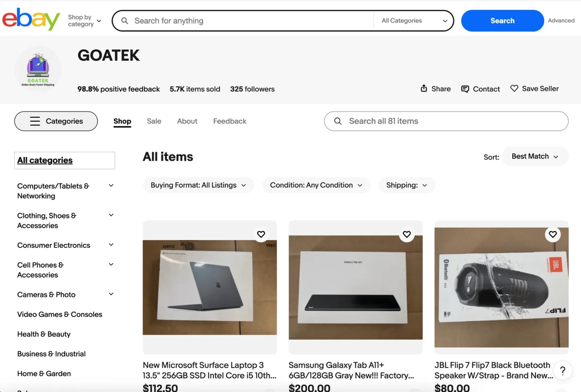Open the help question mark button

(x=562, y=370)
